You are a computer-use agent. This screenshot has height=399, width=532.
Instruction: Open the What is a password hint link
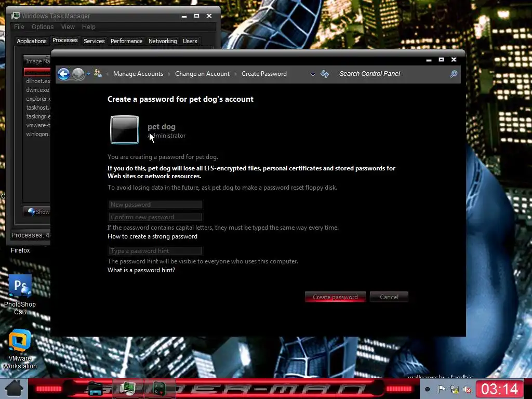[141, 270]
